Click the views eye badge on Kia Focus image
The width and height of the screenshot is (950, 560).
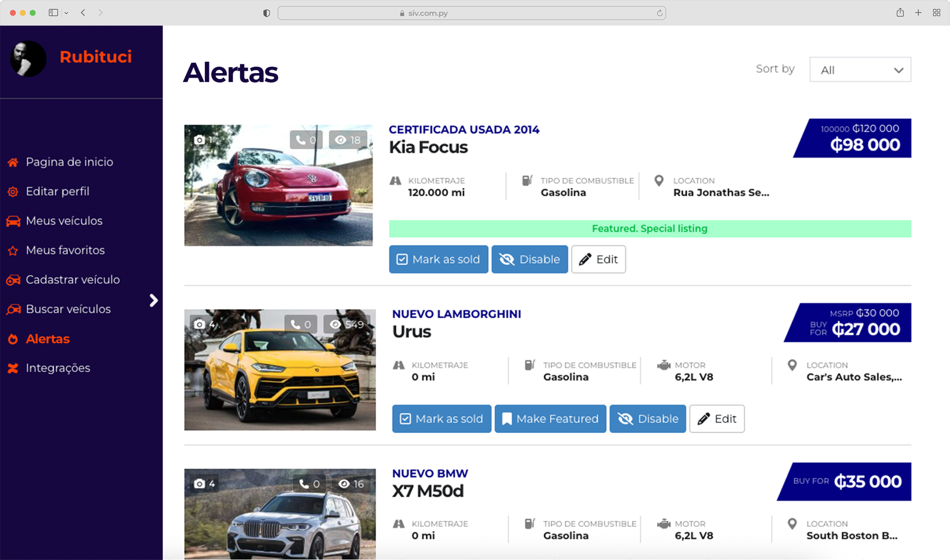click(348, 140)
